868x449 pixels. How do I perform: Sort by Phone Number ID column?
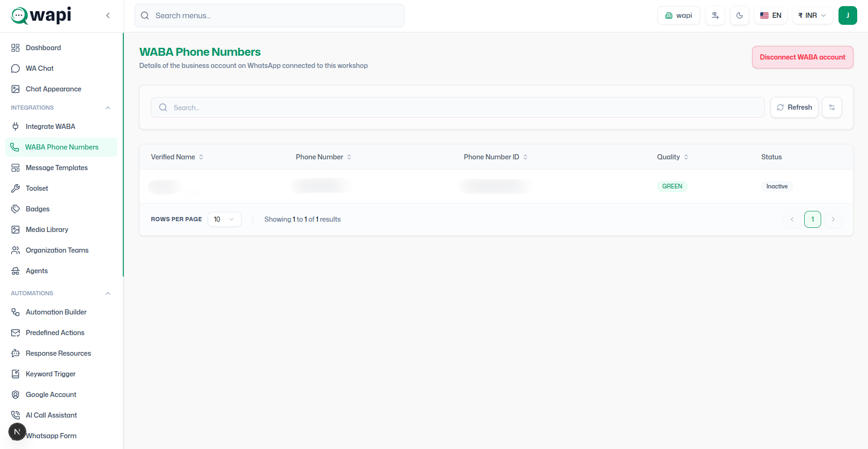pyautogui.click(x=496, y=157)
